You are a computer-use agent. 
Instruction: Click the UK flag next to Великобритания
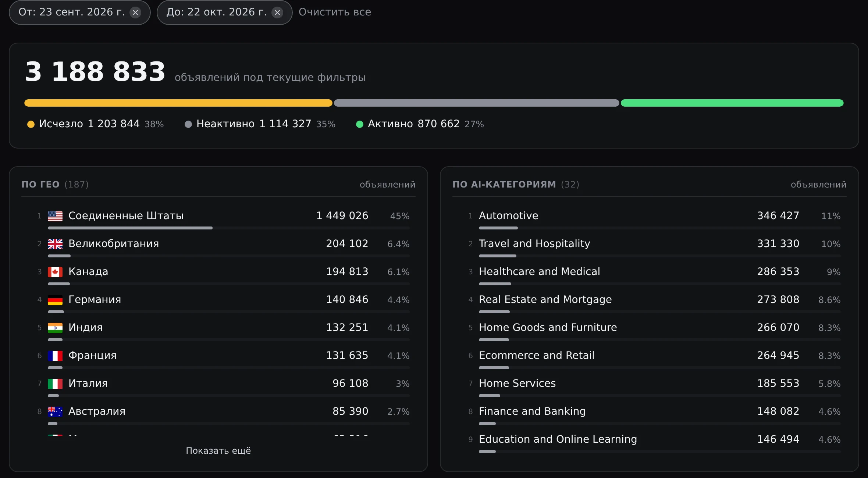(x=55, y=244)
